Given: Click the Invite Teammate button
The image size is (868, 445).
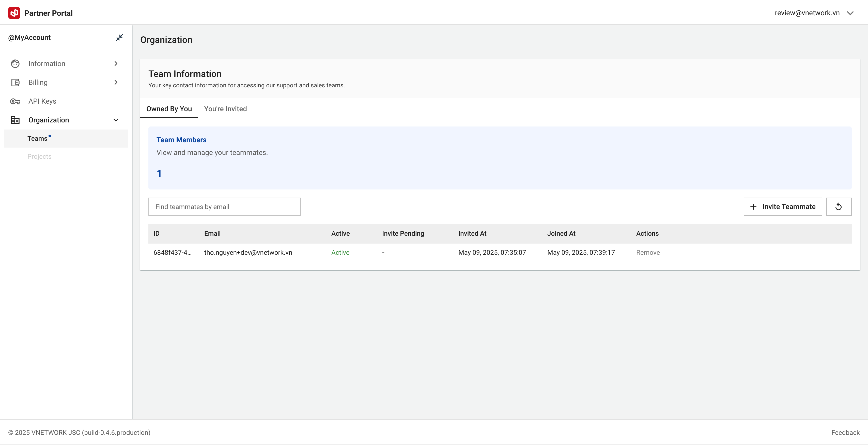Looking at the screenshot, I should click(783, 206).
